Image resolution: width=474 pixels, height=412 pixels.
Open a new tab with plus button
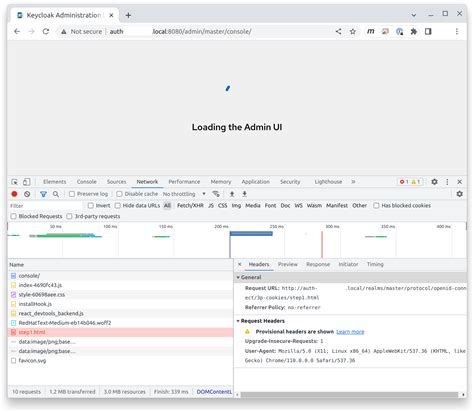click(128, 15)
